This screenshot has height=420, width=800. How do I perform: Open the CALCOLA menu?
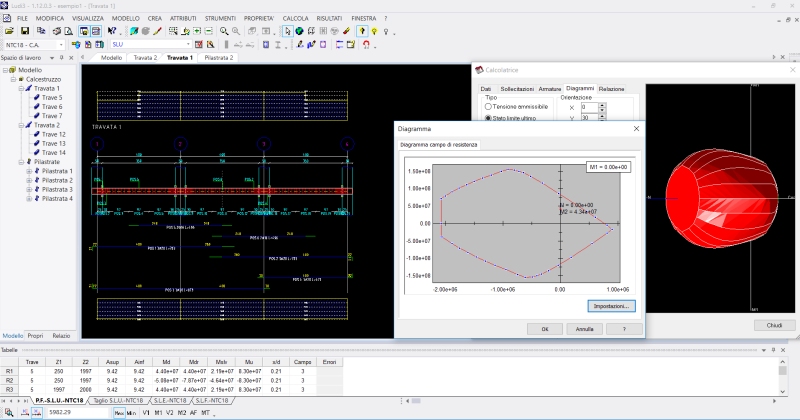click(x=295, y=18)
